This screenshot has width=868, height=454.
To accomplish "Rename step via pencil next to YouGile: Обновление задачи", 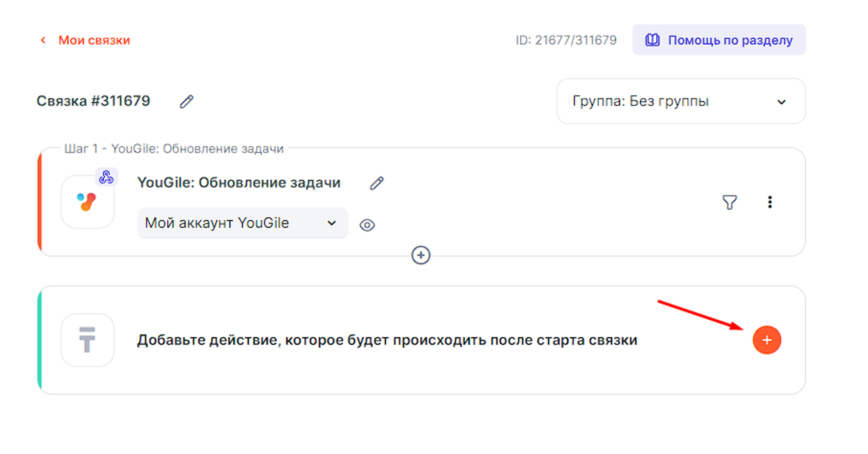I will [x=376, y=184].
